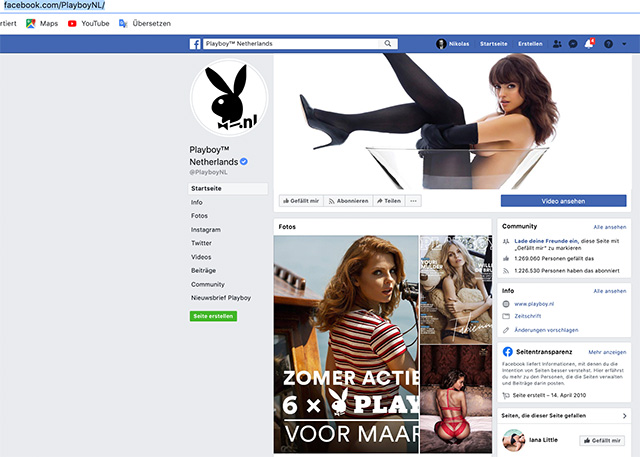Expand Seiten, die dieser Seite gefallen chevron
This screenshot has height=457, width=640.
click(x=624, y=416)
